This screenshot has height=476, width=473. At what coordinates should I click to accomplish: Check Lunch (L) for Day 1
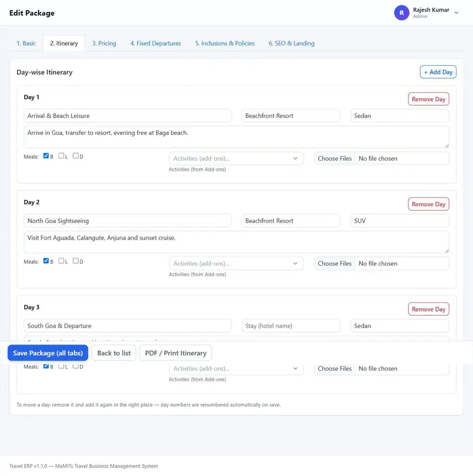pyautogui.click(x=61, y=156)
